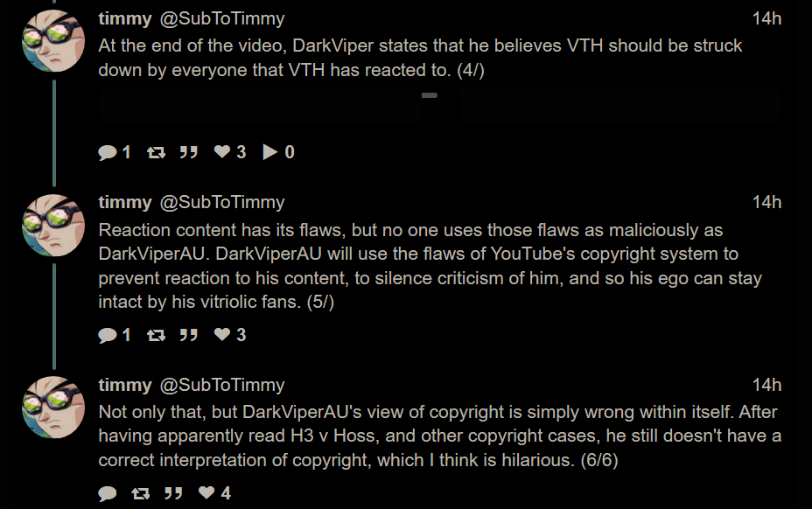This screenshot has width=812, height=509.
Task: Like the (4/) tweet
Action: click(223, 153)
